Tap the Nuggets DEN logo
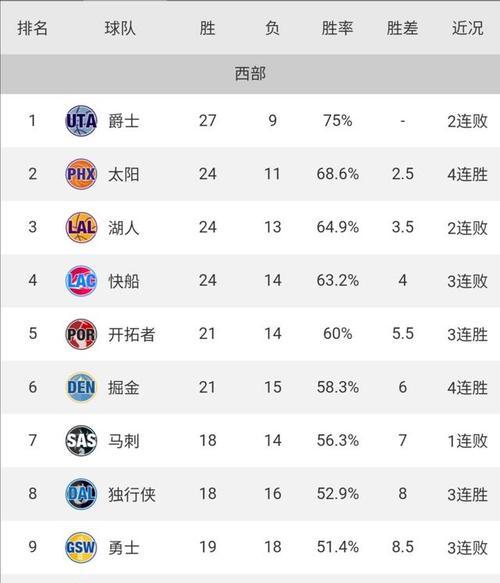This screenshot has height=583, width=500. click(x=81, y=387)
